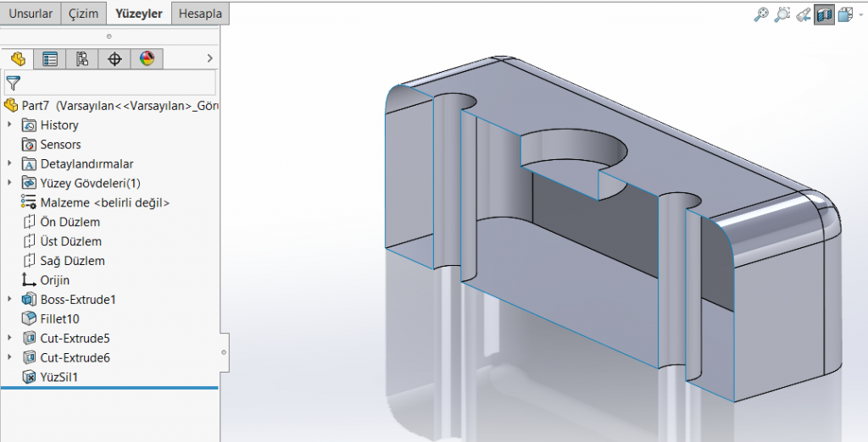Click the Üst Düzlem plane icon
This screenshot has width=868, height=442.
30,241
